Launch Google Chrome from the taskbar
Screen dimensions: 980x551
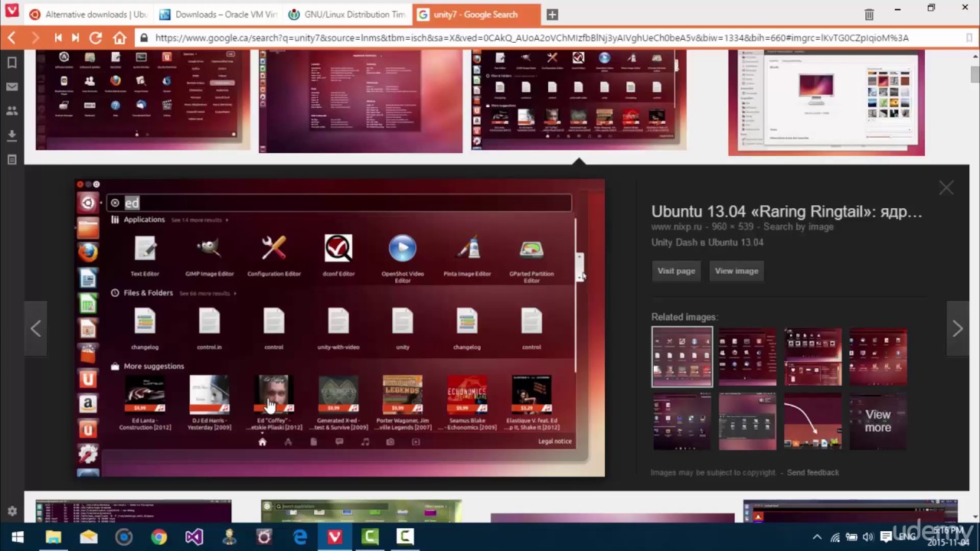click(x=158, y=537)
